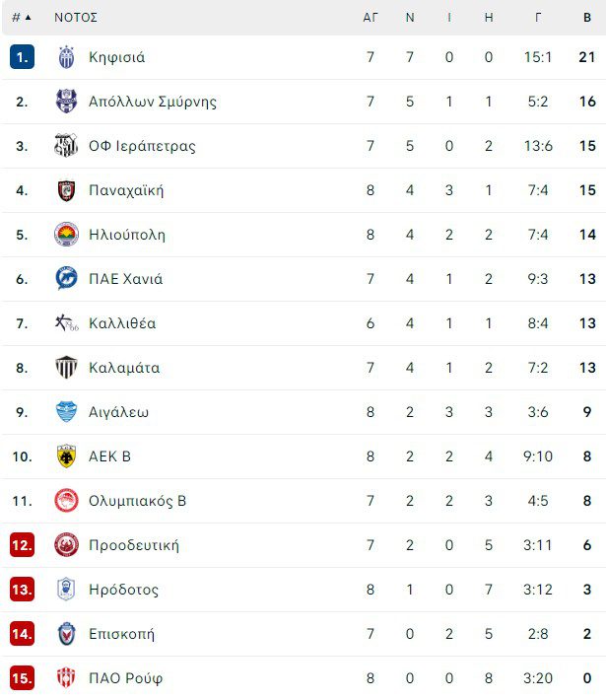
Task: Open the Αιγάλεω team page link
Action: pyautogui.click(x=118, y=412)
